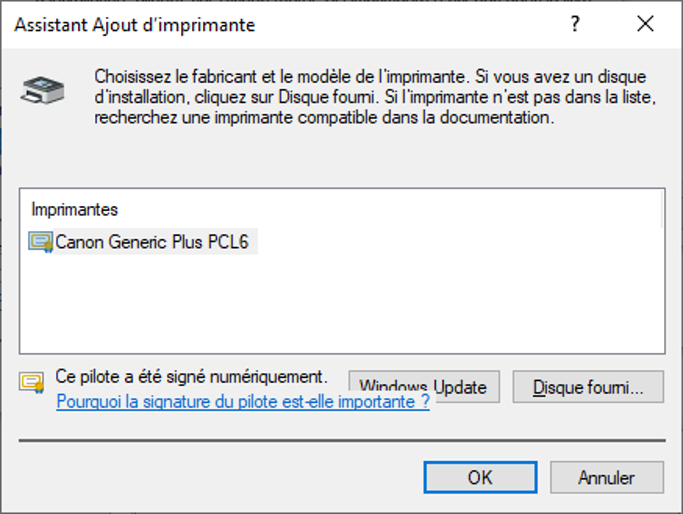The width and height of the screenshot is (683, 514).
Task: Click the dialog title bar text
Action: coord(134,25)
